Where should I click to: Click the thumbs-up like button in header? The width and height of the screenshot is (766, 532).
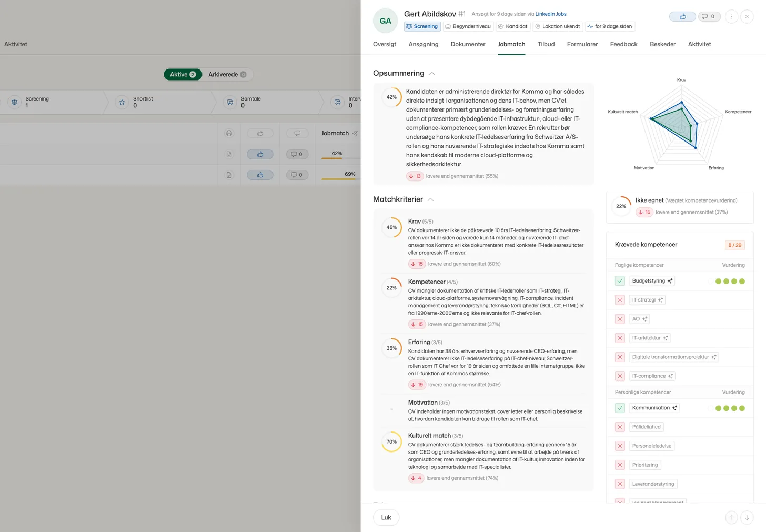682,16
